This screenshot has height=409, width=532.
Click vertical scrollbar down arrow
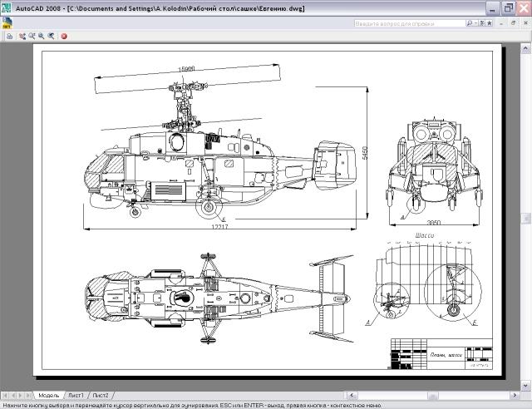coord(525,386)
